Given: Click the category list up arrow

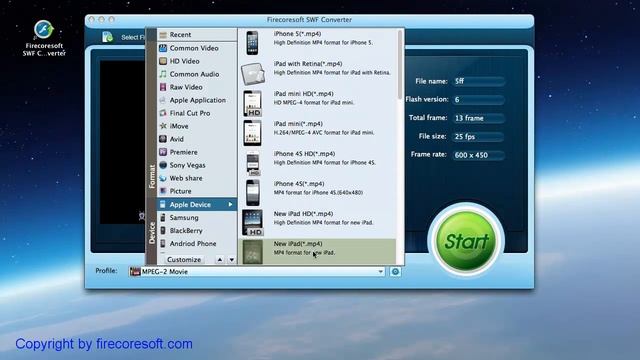Looking at the screenshot, I should click(220, 260).
